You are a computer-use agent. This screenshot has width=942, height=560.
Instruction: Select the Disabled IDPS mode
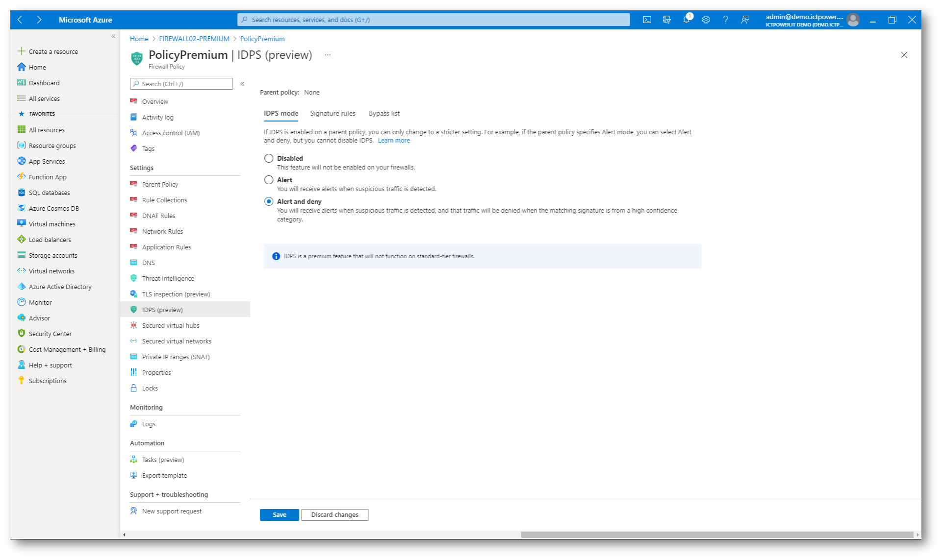click(x=269, y=158)
